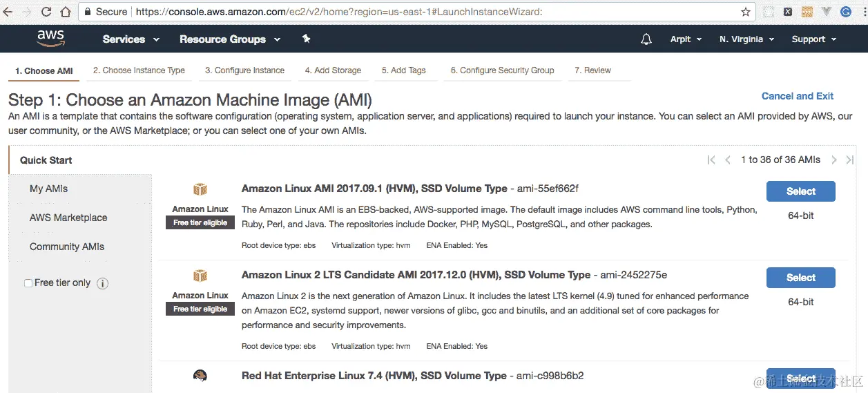Screen dimensions: 868x393
Task: Click the pin shortcut icon in navbar
Action: pyautogui.click(x=306, y=39)
